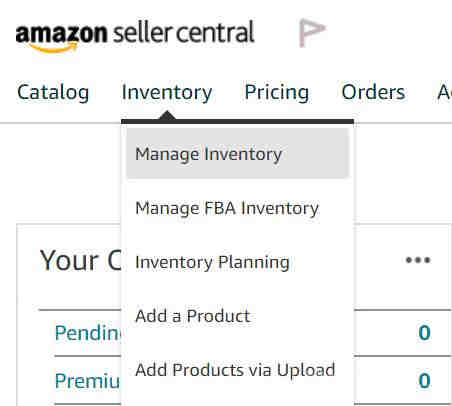Open the three-dots card options menu
452x406 pixels.
(418, 260)
